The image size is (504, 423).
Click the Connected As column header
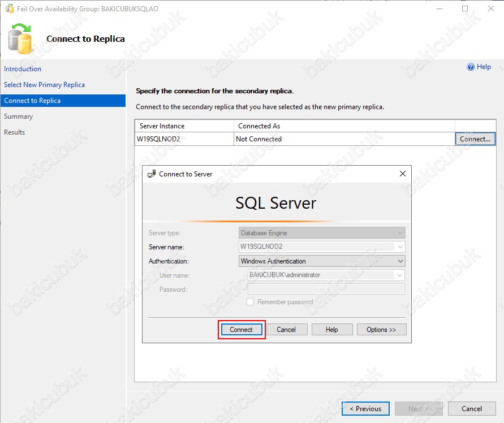click(x=344, y=126)
